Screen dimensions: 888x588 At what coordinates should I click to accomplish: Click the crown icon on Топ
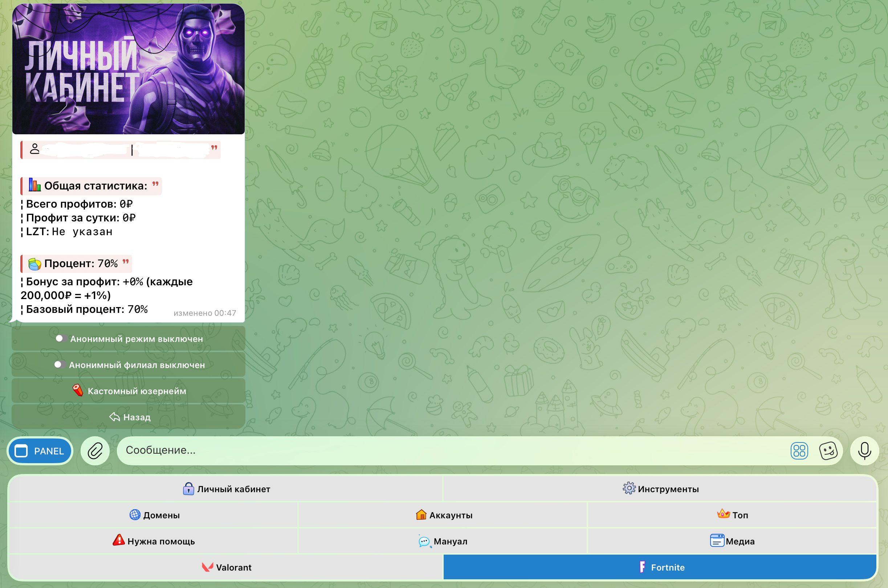(x=724, y=514)
